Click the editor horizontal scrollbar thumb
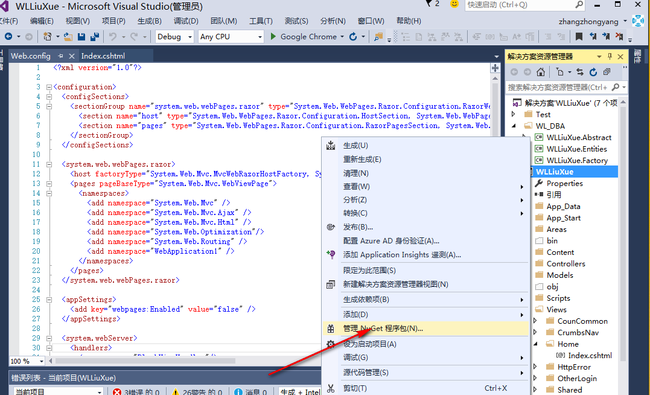Image resolution: width=650 pixels, height=395 pixels. coord(145,361)
